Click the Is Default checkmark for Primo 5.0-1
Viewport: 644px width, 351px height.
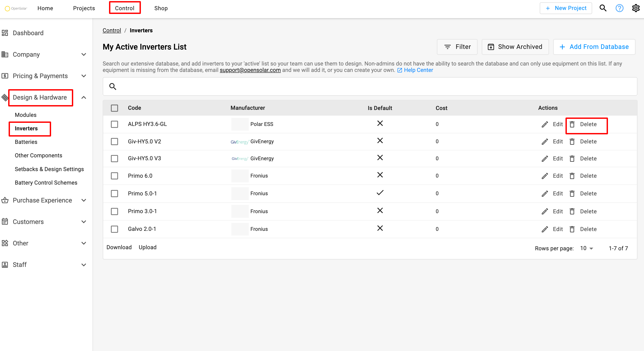click(x=380, y=193)
